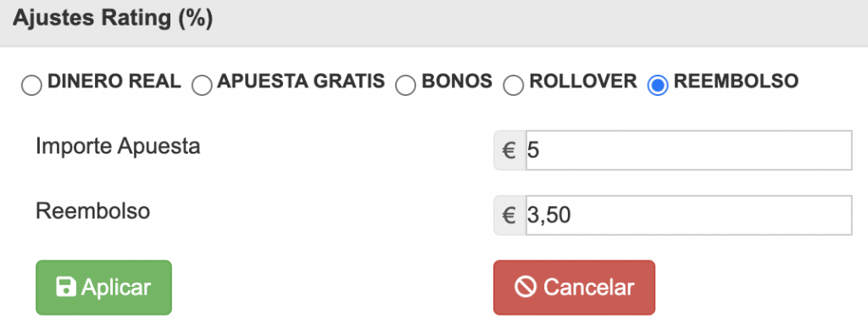The width and height of the screenshot is (868, 325).
Task: Focus the Importe Apuesta input containing 5
Action: 688,150
